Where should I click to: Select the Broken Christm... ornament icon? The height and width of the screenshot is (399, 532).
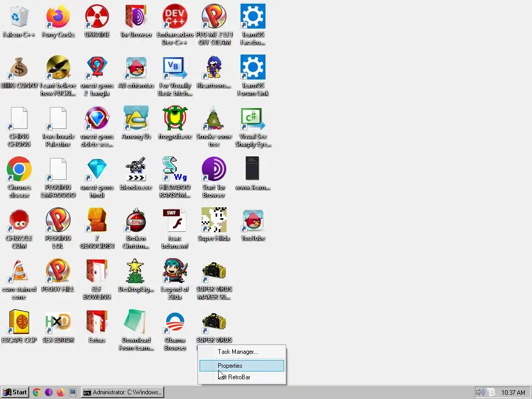click(x=136, y=220)
